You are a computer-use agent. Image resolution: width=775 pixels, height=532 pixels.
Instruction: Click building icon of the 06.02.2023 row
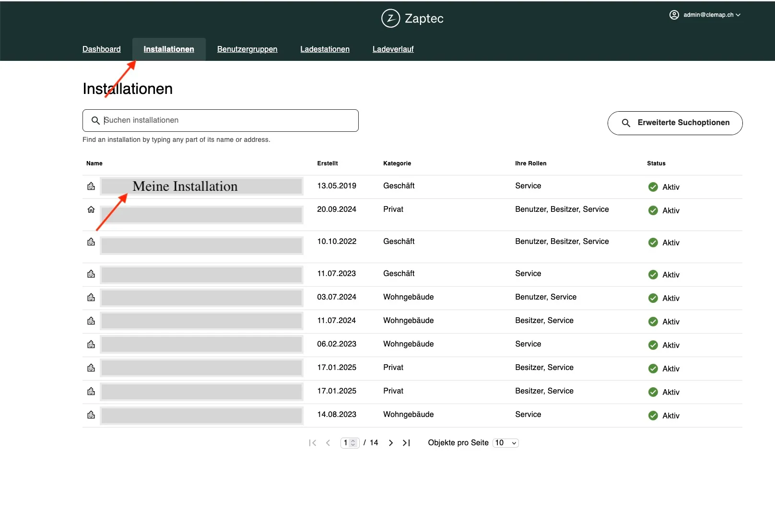click(91, 344)
